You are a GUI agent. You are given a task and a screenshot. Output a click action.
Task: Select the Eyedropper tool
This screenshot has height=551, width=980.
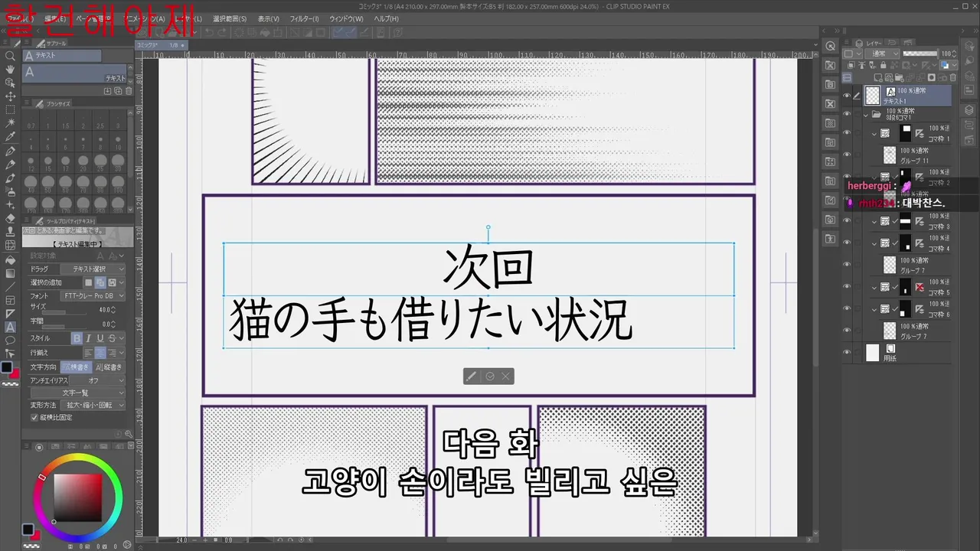coord(10,137)
